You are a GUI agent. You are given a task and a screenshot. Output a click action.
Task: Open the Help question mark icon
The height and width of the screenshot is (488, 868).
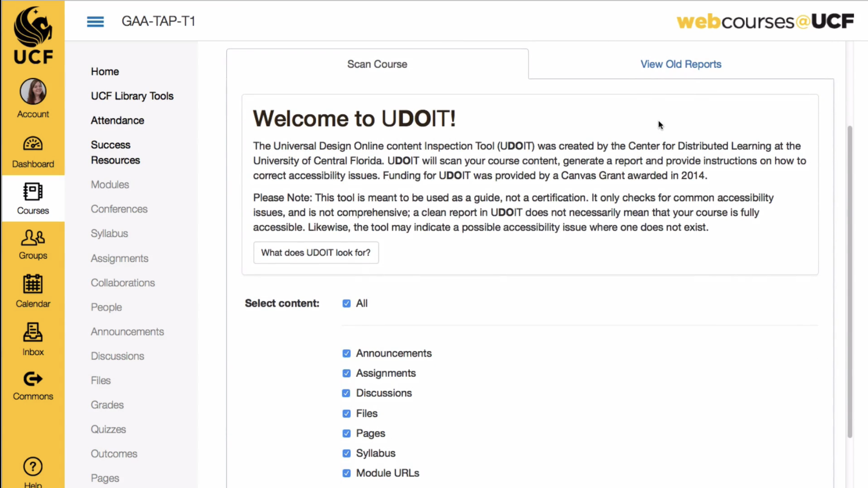(x=33, y=467)
